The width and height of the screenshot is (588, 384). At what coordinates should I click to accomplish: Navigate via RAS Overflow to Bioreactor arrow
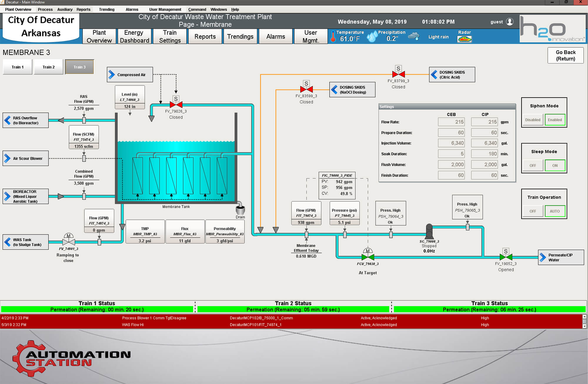coord(7,120)
